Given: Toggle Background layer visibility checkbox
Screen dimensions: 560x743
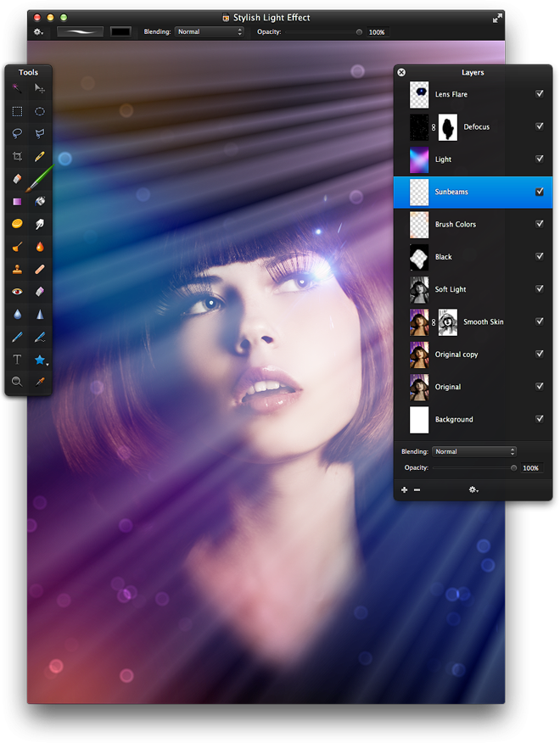Looking at the screenshot, I should [x=539, y=419].
